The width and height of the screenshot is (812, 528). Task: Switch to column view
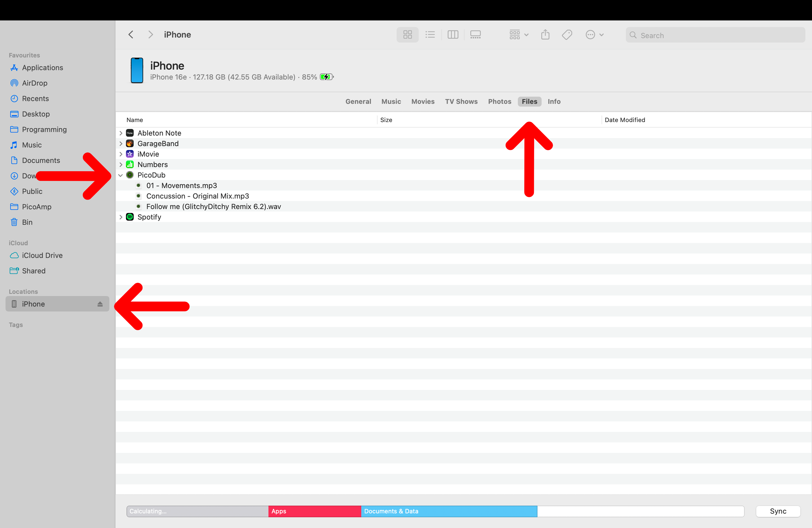coord(453,35)
